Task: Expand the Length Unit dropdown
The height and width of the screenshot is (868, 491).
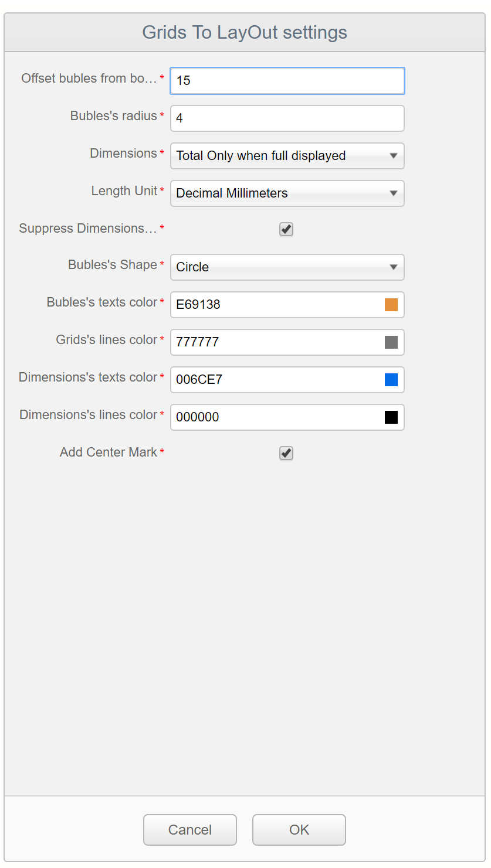Action: pos(287,193)
